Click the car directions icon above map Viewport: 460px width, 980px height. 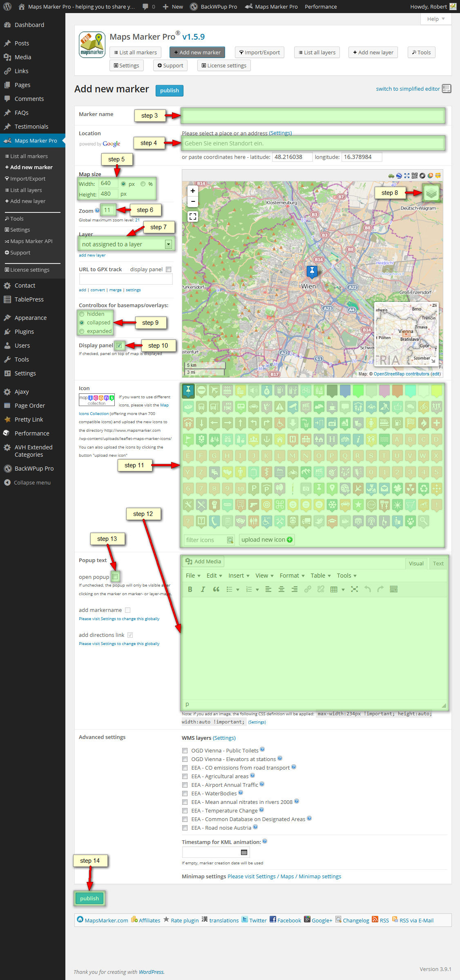[391, 176]
